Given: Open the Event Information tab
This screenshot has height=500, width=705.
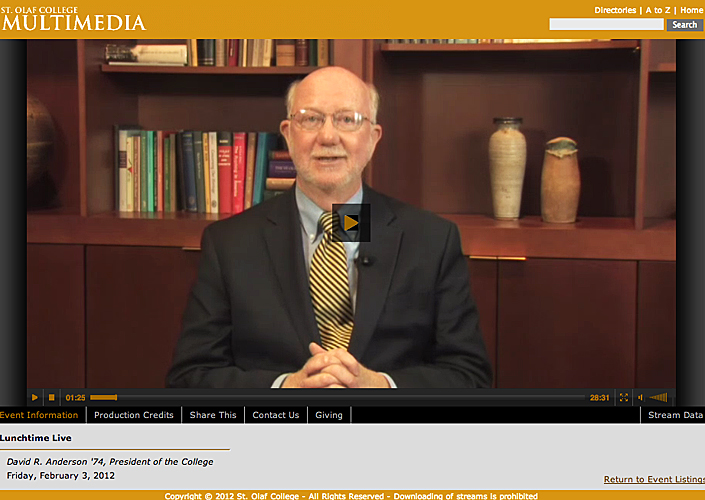Looking at the screenshot, I should click(40, 415).
